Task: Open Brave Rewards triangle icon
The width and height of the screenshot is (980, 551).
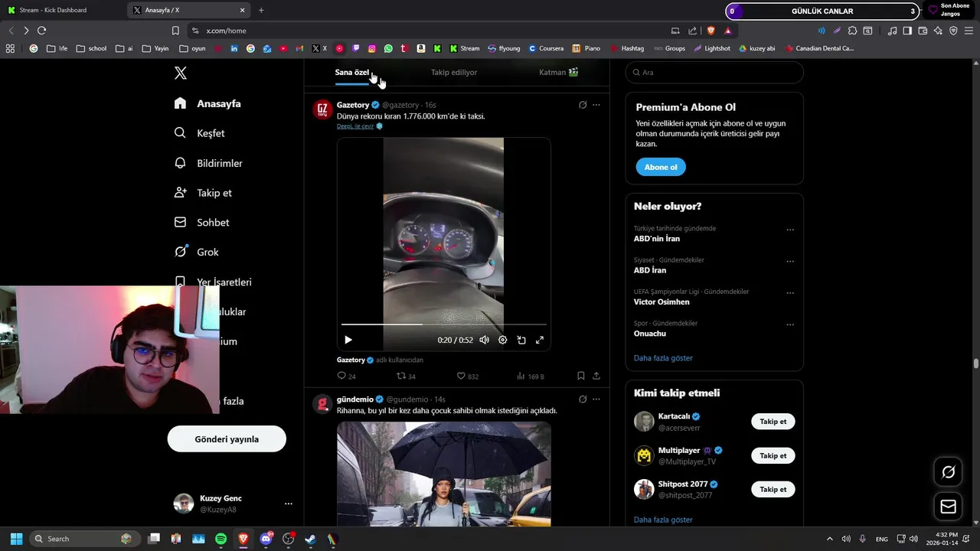Action: coord(727,31)
